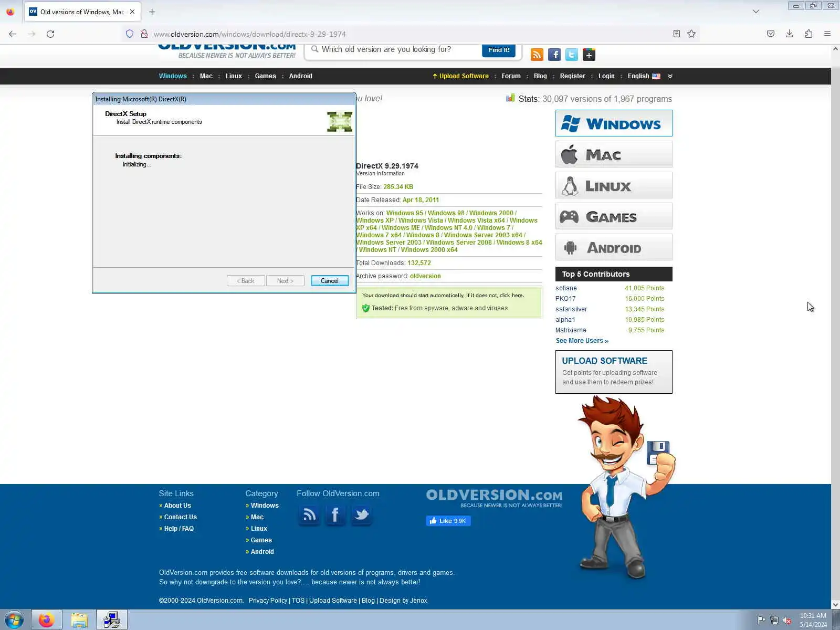Image resolution: width=840 pixels, height=630 pixels.
Task: Open the File Explorer taskbar icon
Action: (79, 620)
